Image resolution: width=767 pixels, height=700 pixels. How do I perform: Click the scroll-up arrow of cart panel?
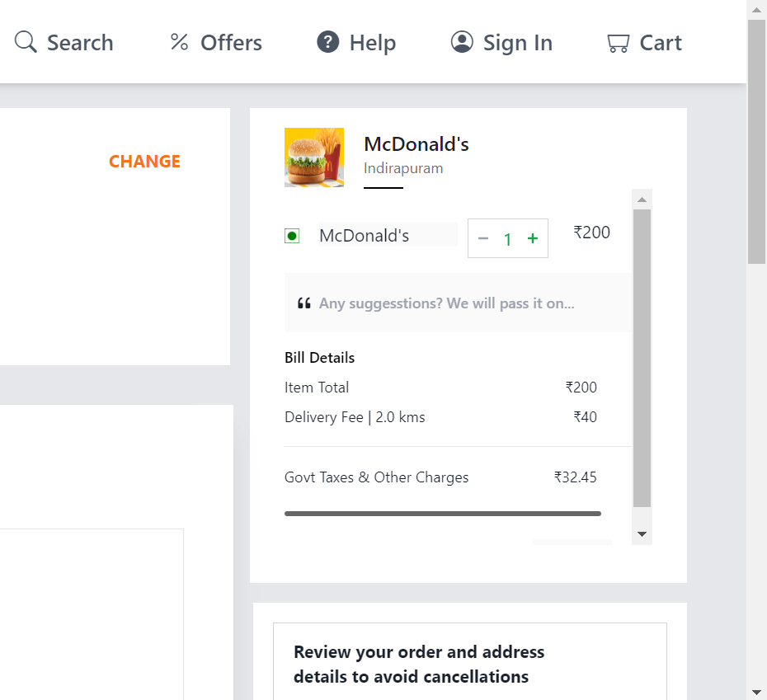(642, 200)
